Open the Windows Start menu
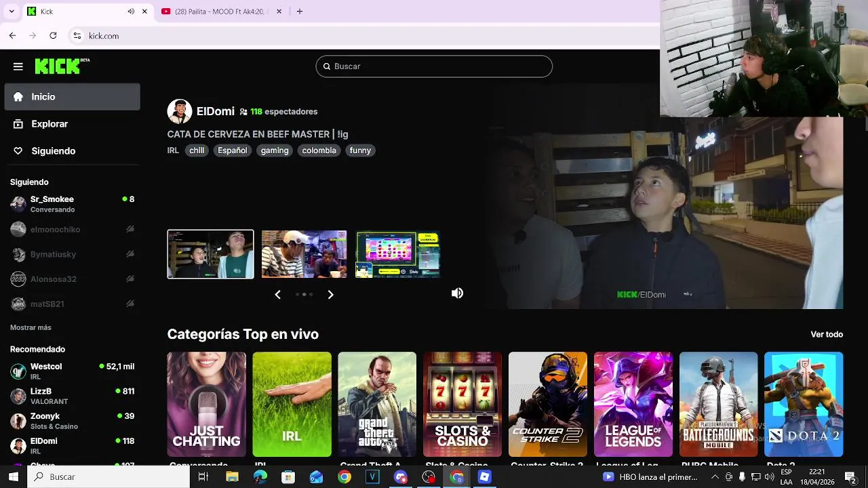Image resolution: width=868 pixels, height=488 pixels. tap(14, 477)
